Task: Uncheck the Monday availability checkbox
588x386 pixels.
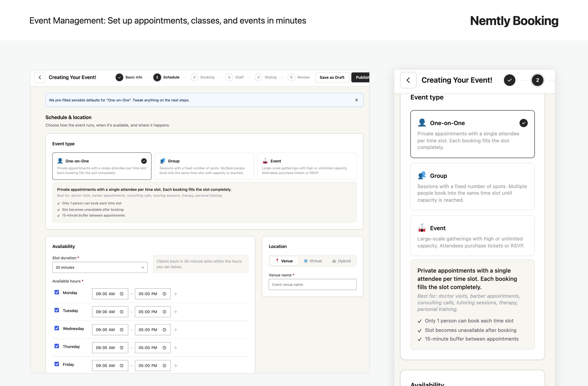Action: click(x=57, y=292)
